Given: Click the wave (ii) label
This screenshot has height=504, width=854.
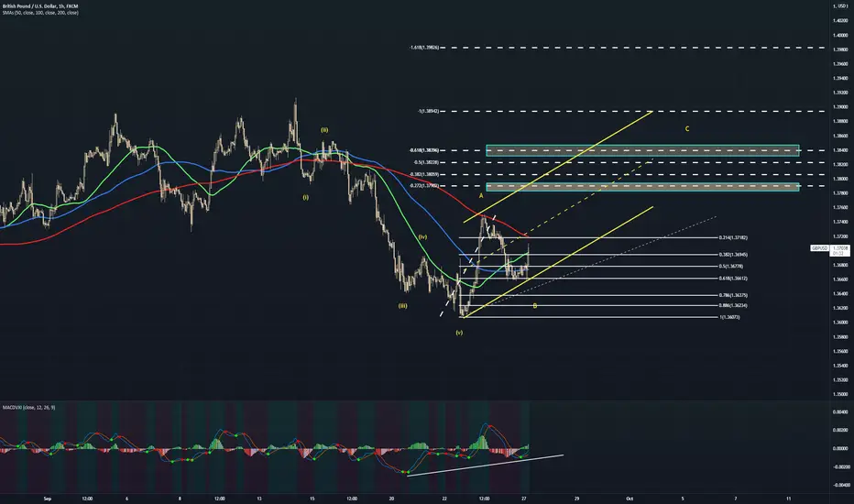Looking at the screenshot, I should point(324,130).
